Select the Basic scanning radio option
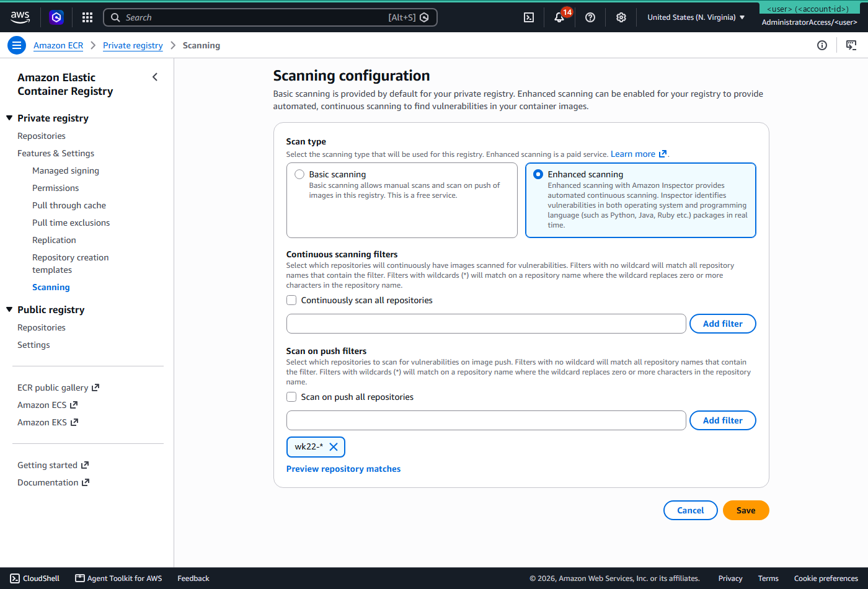 pos(299,174)
